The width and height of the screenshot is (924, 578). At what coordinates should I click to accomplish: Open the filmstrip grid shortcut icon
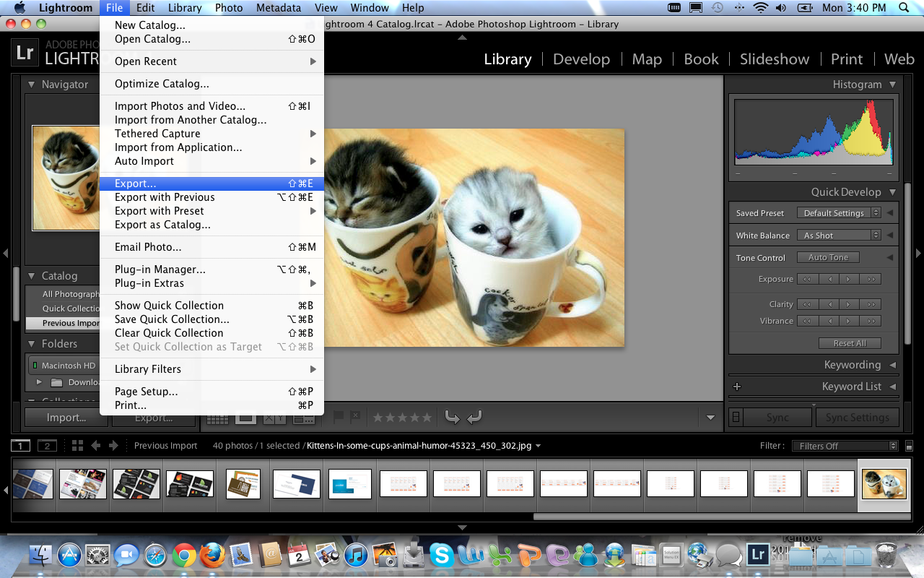click(x=77, y=446)
